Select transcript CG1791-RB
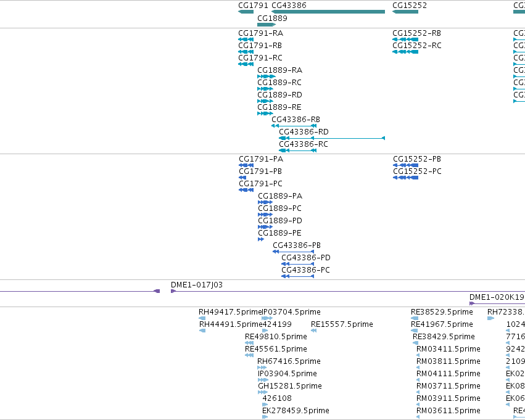Viewport: 525px width, 420px height. [x=260, y=46]
